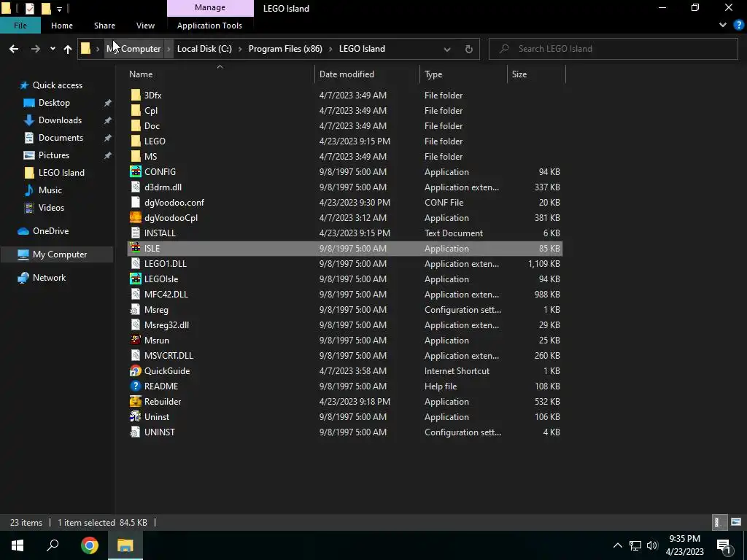Open the Doc folder
Image resolution: width=747 pixels, height=560 pixels.
coord(152,125)
